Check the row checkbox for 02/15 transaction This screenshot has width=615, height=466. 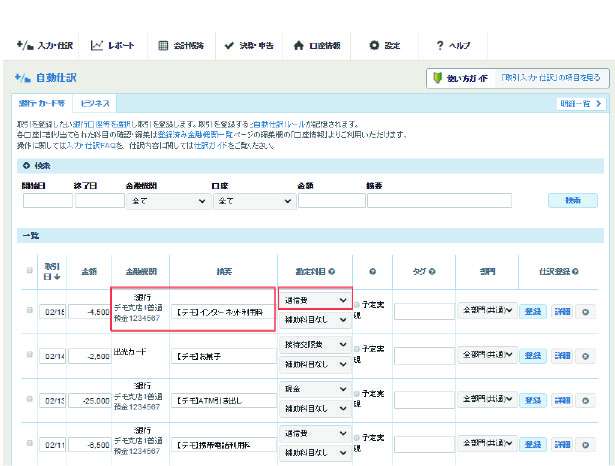tap(29, 310)
